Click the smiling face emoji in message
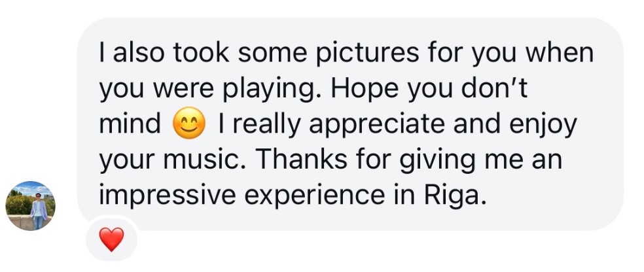The image size is (644, 272). tap(189, 123)
